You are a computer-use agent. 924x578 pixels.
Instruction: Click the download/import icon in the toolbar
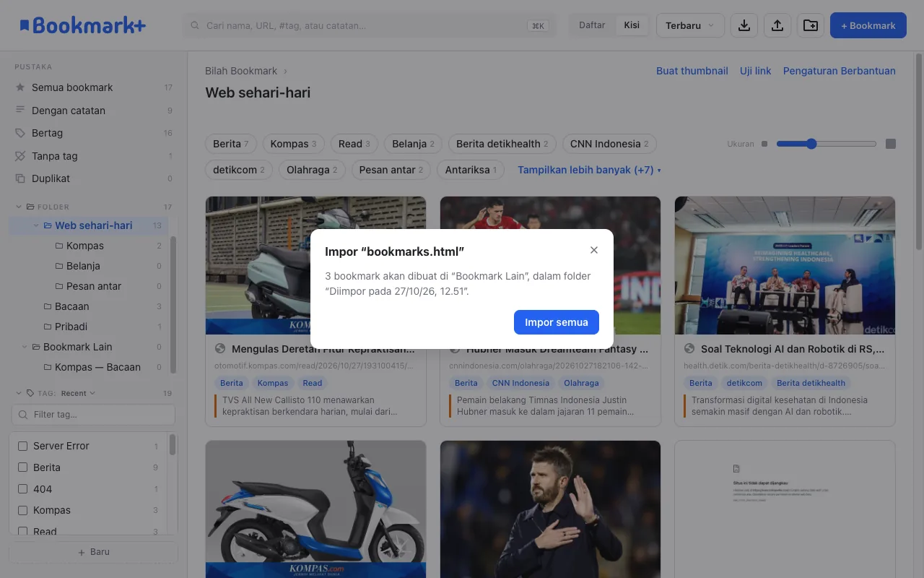tap(744, 25)
